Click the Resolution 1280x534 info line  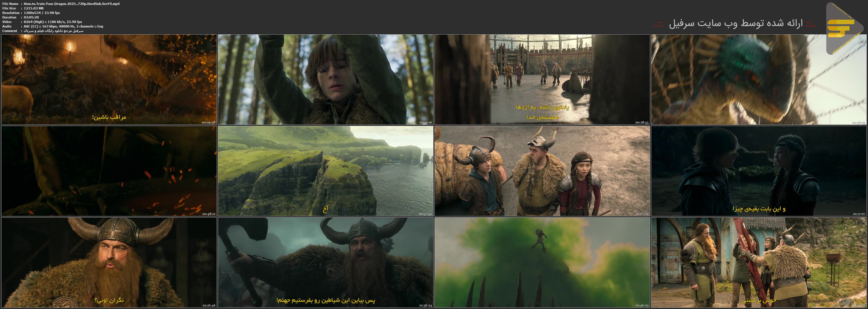click(42, 13)
